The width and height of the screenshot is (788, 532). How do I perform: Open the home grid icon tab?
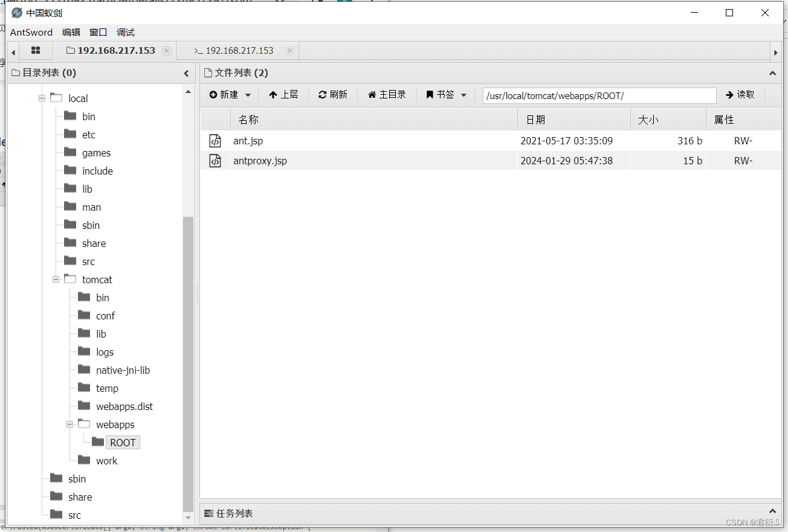(36, 51)
